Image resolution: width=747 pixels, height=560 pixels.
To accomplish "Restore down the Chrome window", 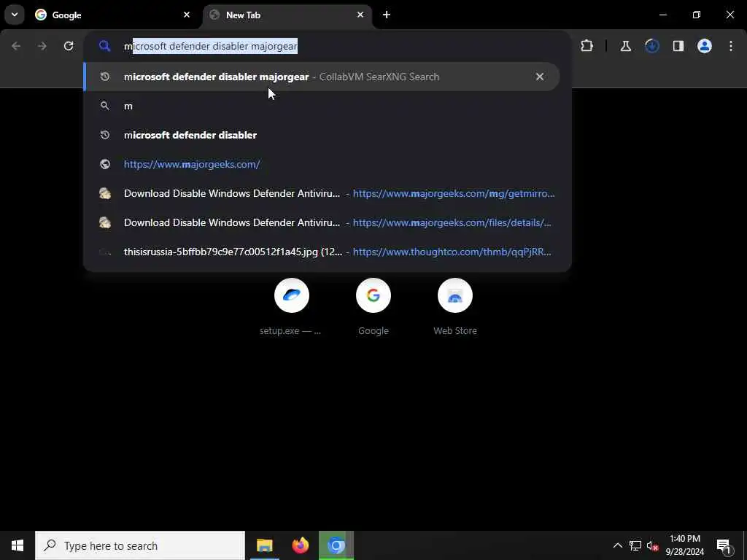I will pyautogui.click(x=697, y=15).
